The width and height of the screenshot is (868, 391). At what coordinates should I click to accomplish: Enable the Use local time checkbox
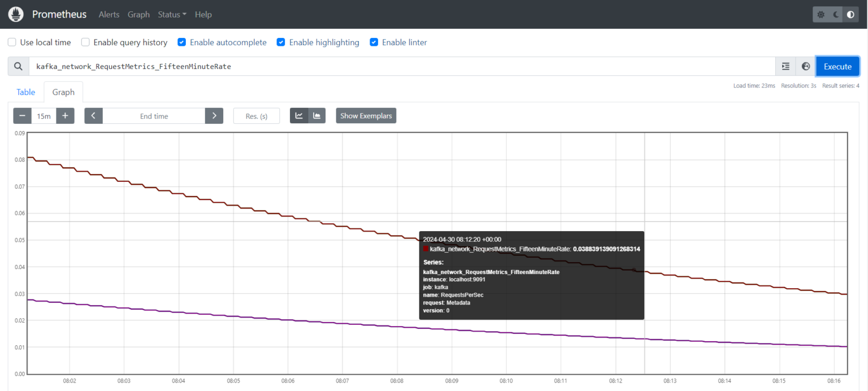point(12,42)
